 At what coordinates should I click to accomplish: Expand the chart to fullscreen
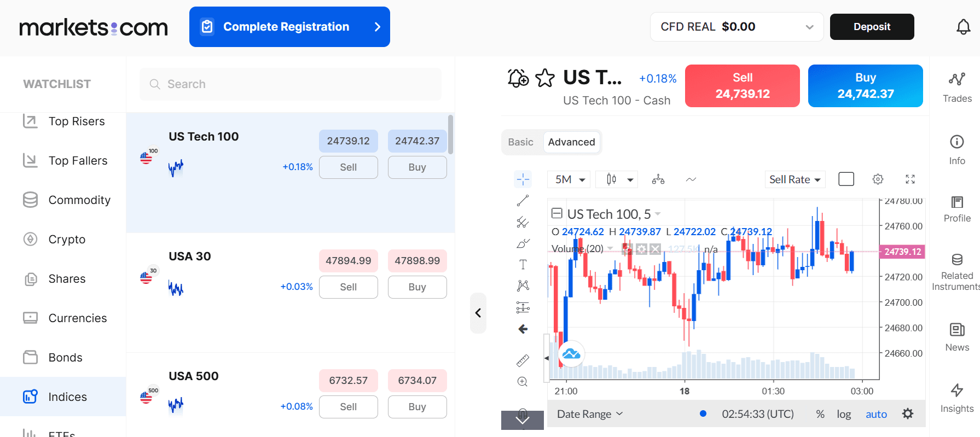pyautogui.click(x=909, y=179)
